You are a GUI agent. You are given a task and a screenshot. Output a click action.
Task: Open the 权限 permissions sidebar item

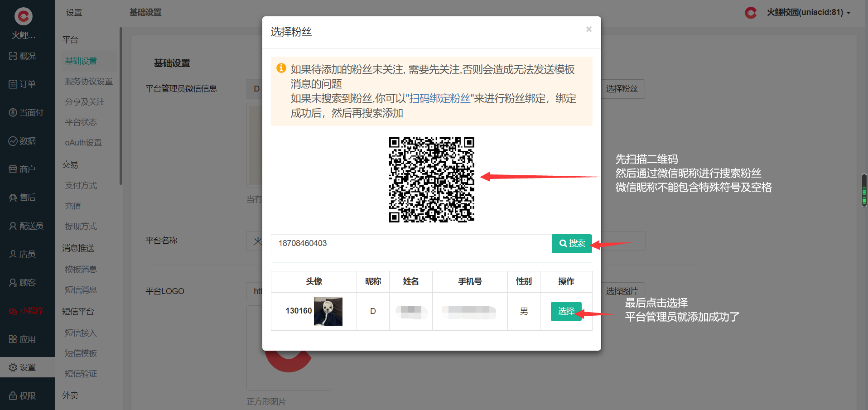[x=22, y=396]
